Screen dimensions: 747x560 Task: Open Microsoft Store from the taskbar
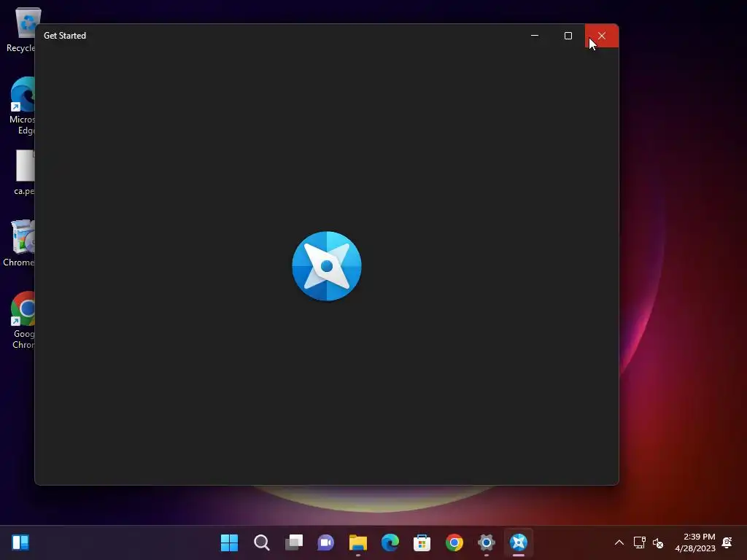[422, 542]
